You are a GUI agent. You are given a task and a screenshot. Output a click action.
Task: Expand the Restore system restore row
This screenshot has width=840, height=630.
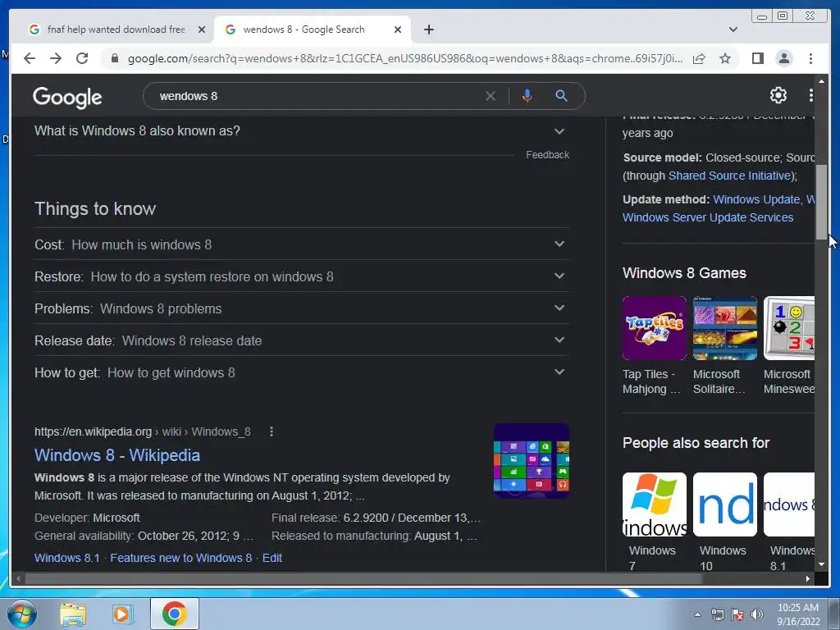[x=301, y=276]
